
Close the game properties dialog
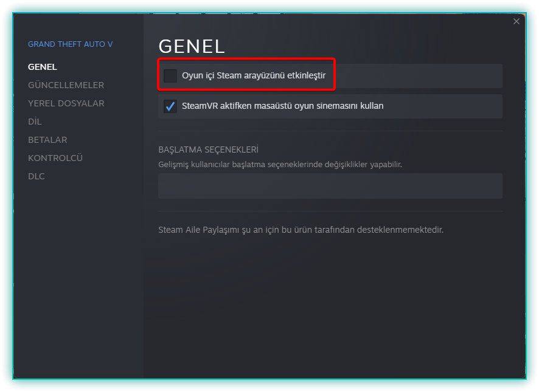pyautogui.click(x=516, y=21)
